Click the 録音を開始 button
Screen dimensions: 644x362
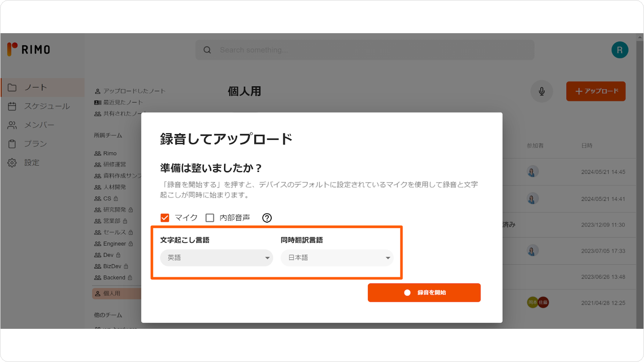coord(424,293)
